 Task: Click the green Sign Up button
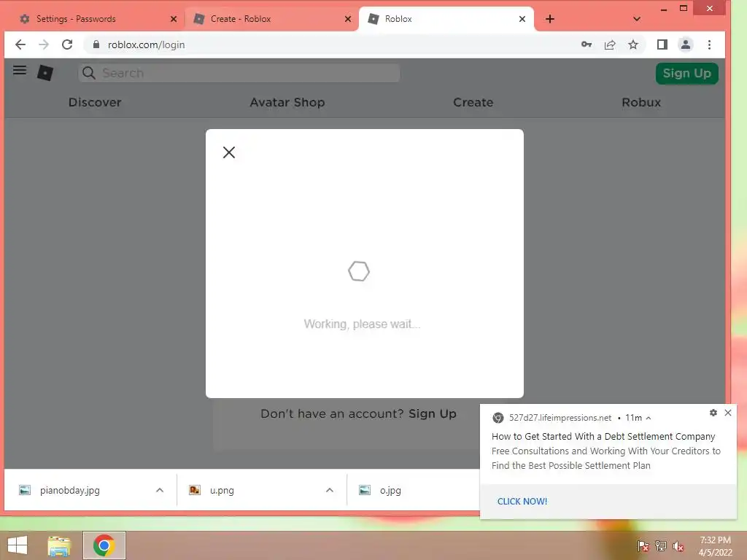(687, 74)
